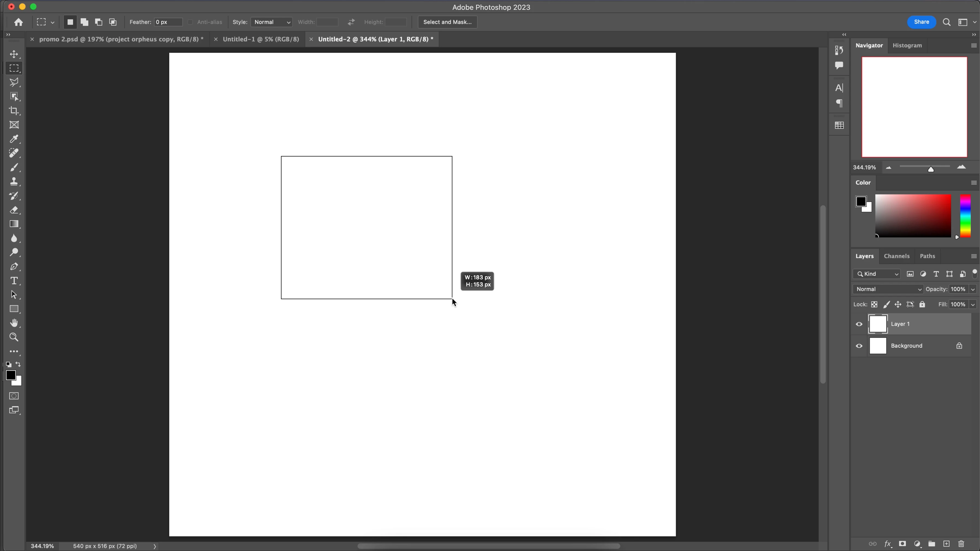The image size is (980, 551).
Task: Click the Delete layer trash icon
Action: [961, 543]
